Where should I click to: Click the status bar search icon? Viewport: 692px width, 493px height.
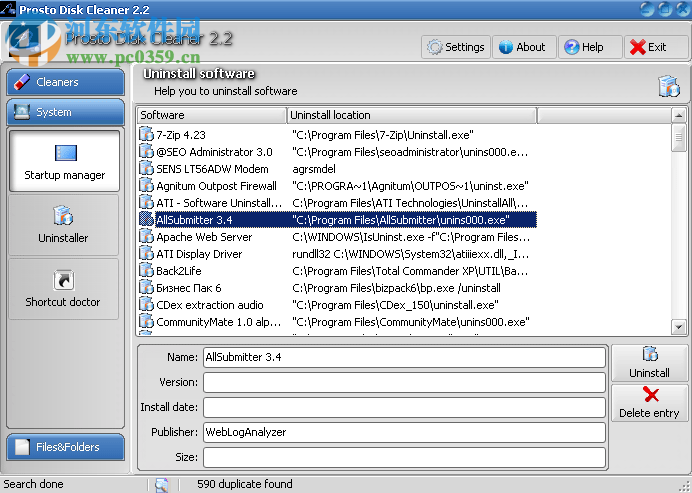pos(162,485)
